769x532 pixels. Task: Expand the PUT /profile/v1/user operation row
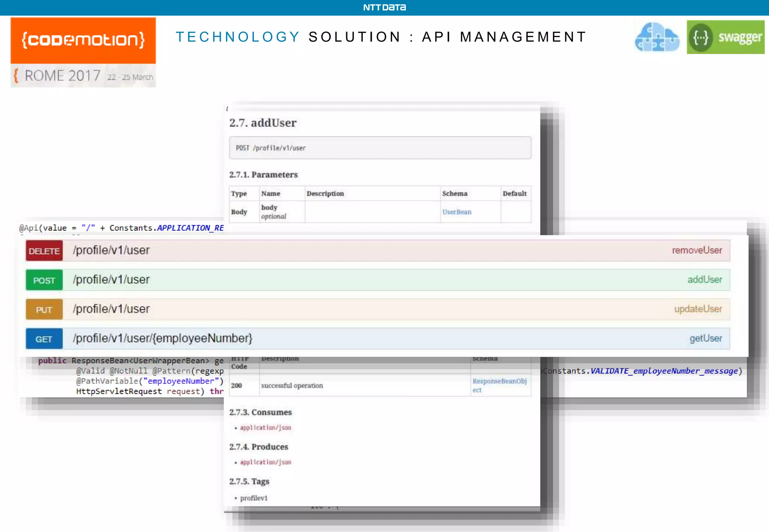[112, 309]
